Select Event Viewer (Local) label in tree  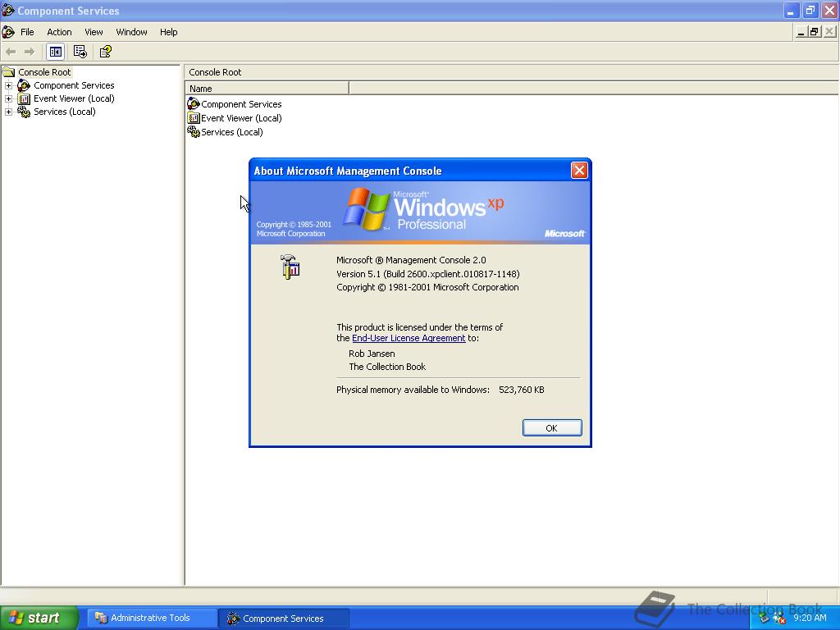pos(74,98)
